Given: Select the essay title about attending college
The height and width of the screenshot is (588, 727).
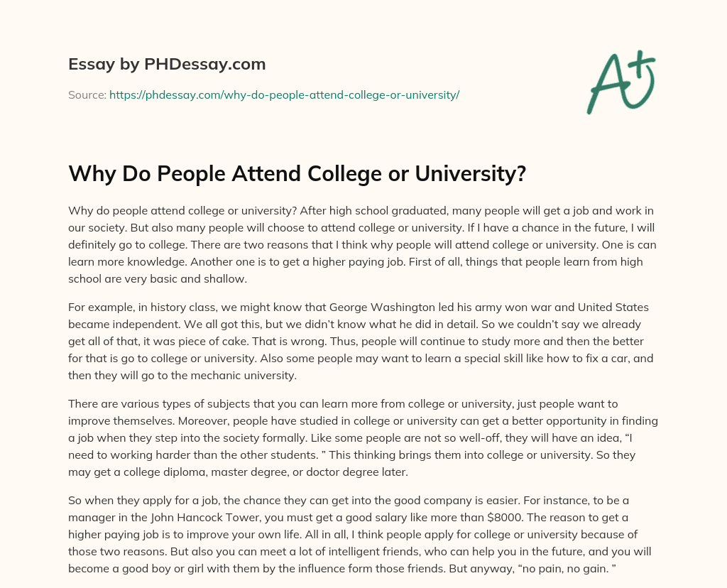Looking at the screenshot, I should pos(297,173).
